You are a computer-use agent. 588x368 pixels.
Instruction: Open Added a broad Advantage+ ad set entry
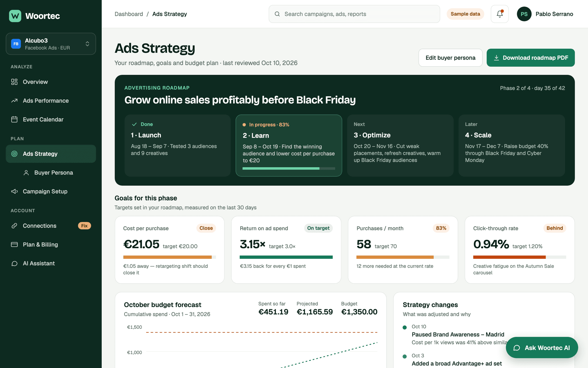coord(457,364)
